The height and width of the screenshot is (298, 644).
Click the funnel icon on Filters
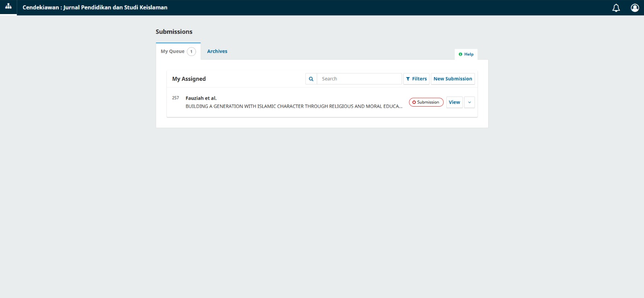pos(408,79)
